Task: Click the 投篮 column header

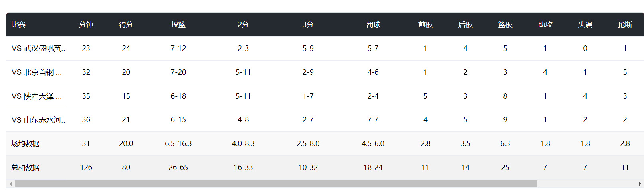Action: pyautogui.click(x=178, y=25)
